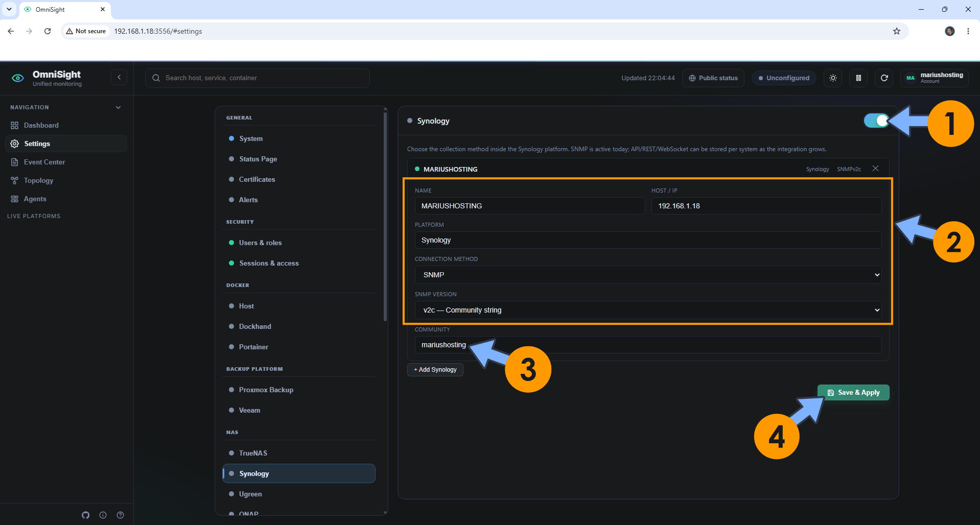
Task: Click the OmniSight eye logo
Action: click(18, 78)
